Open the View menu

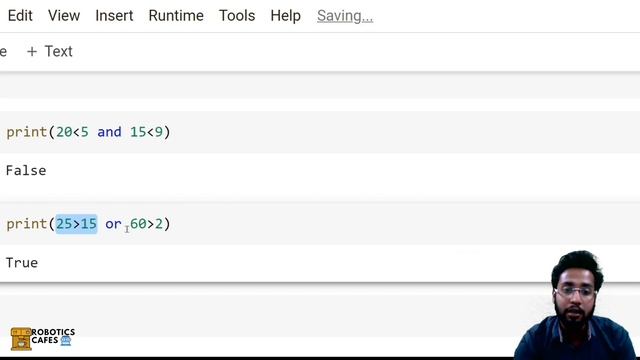point(64,16)
